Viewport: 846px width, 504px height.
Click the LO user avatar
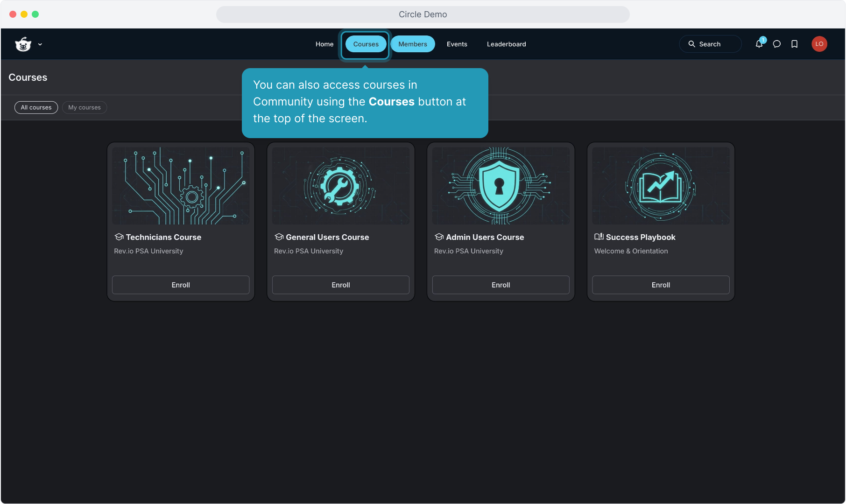[819, 44]
